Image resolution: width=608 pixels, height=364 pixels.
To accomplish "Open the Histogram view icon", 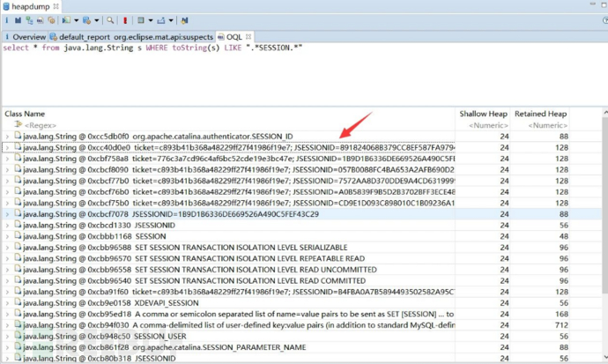I will [19, 19].
